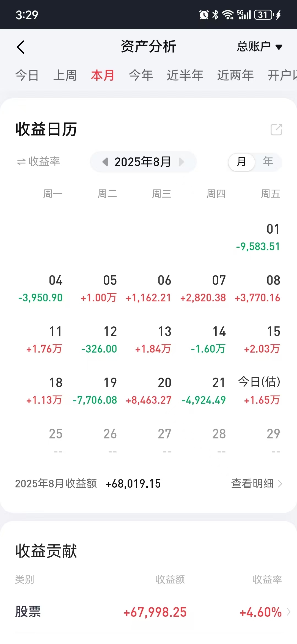Go to next month with the right arrow

pyautogui.click(x=181, y=162)
